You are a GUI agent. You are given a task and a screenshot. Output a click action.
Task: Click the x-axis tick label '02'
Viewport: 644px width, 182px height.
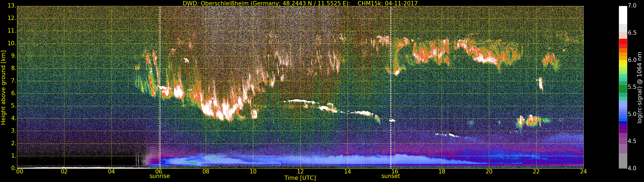tap(64, 172)
